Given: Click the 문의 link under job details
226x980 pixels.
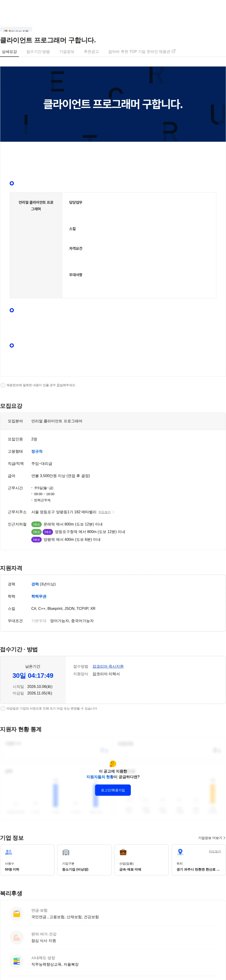Looking at the screenshot, I should (x=60, y=385).
